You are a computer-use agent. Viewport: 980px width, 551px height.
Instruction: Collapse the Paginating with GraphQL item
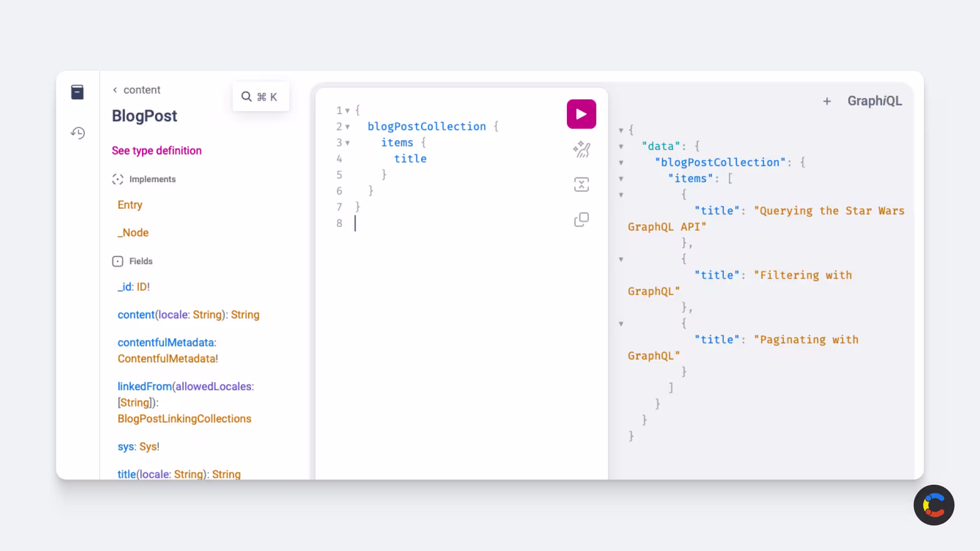(621, 324)
